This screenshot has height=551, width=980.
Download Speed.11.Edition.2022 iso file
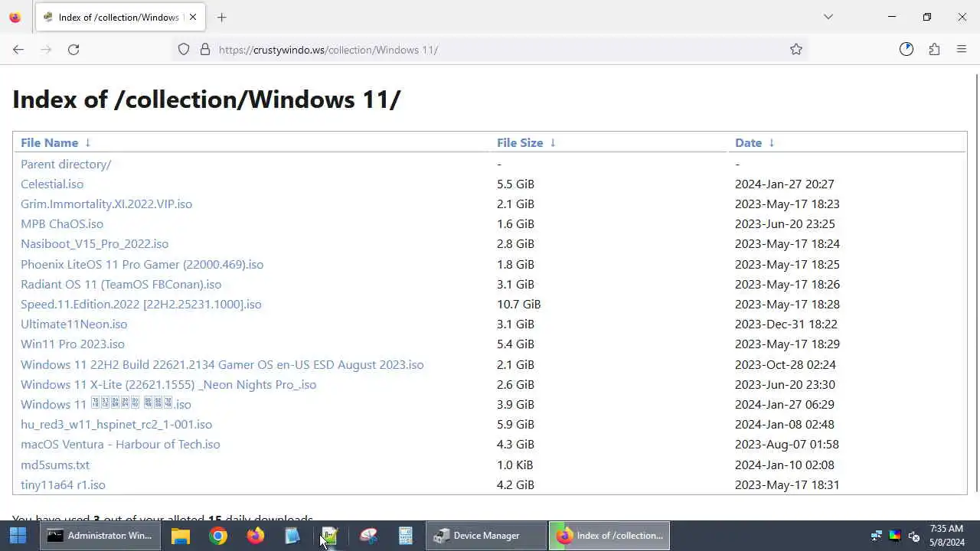pos(141,304)
